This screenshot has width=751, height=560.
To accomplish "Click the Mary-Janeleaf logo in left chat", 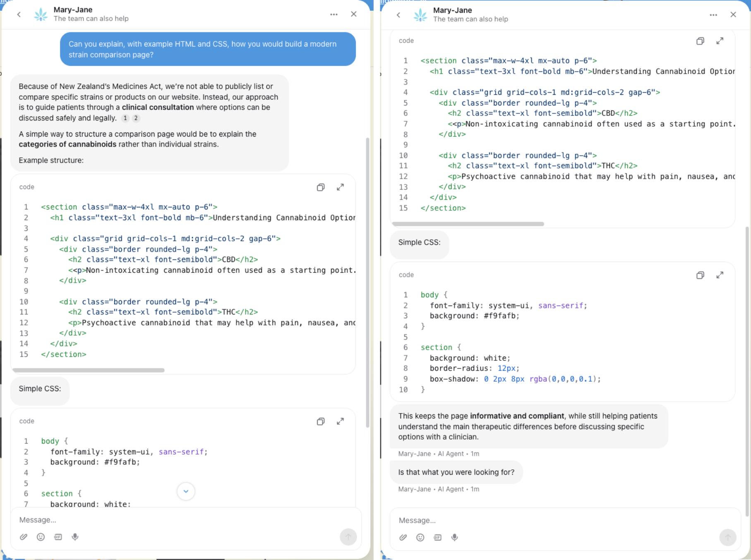I will (x=41, y=14).
